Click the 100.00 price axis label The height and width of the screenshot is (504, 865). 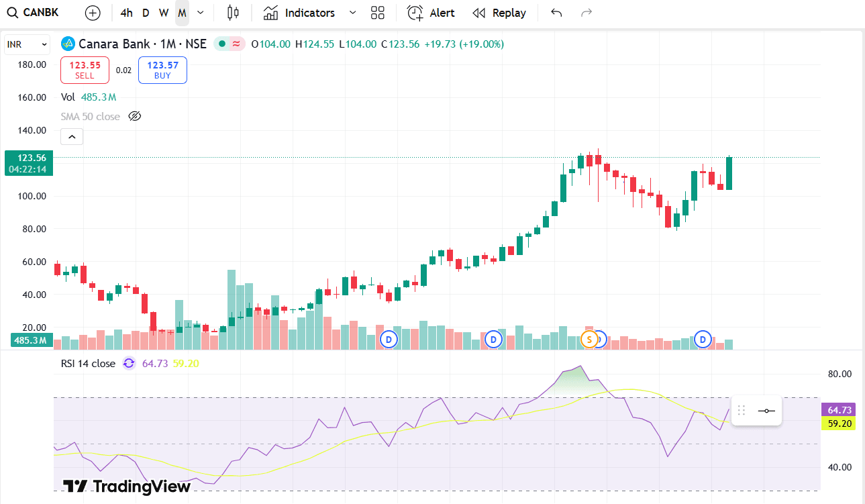(x=32, y=196)
